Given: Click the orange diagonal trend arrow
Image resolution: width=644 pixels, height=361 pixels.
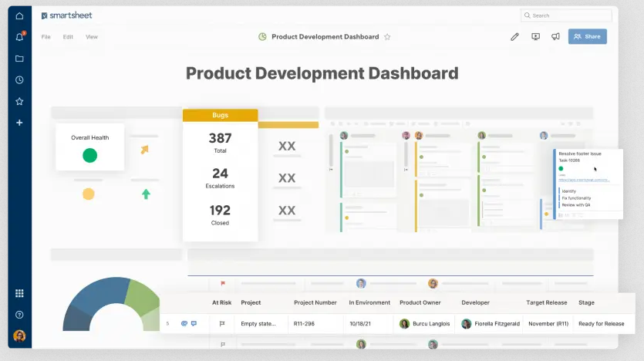Looking at the screenshot, I should (x=144, y=150).
